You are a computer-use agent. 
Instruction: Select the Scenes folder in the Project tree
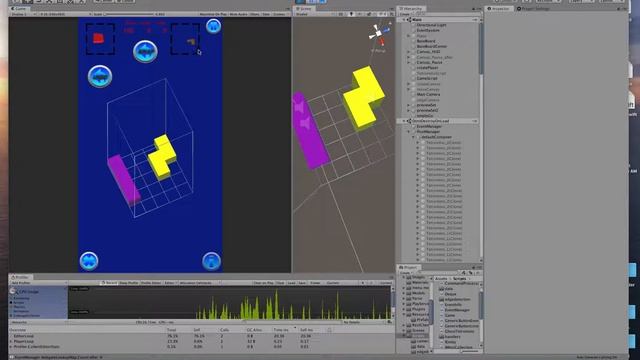pyautogui.click(x=415, y=331)
